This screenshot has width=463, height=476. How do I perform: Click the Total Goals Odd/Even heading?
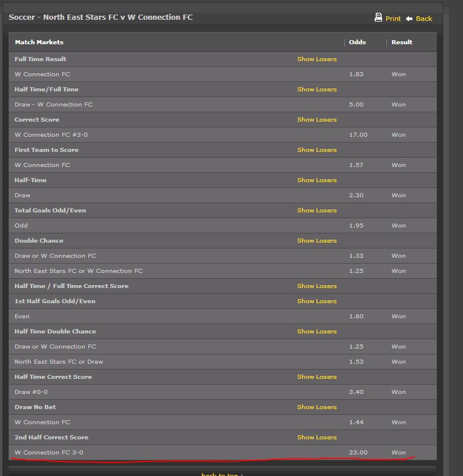(50, 211)
